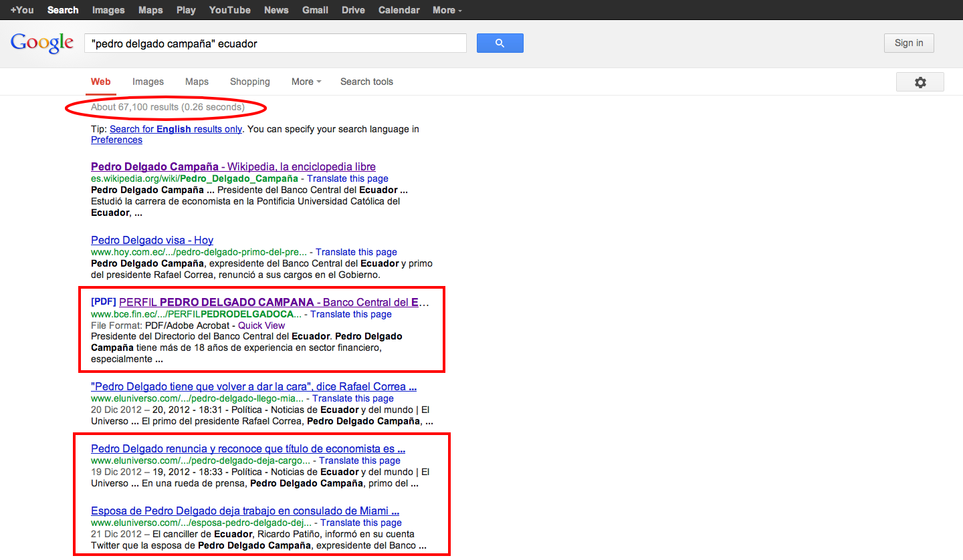Click es.wikipedia.org green URL text
This screenshot has width=963, height=560.
pos(195,178)
